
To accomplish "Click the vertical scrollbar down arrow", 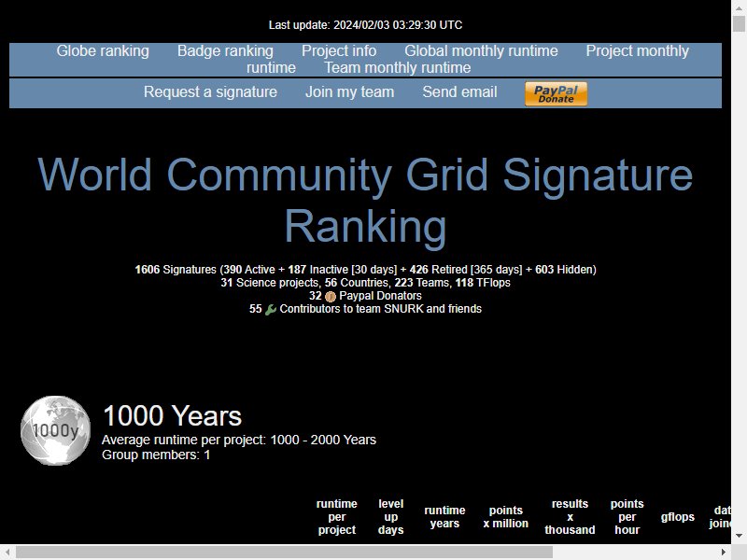I will click(x=739, y=536).
